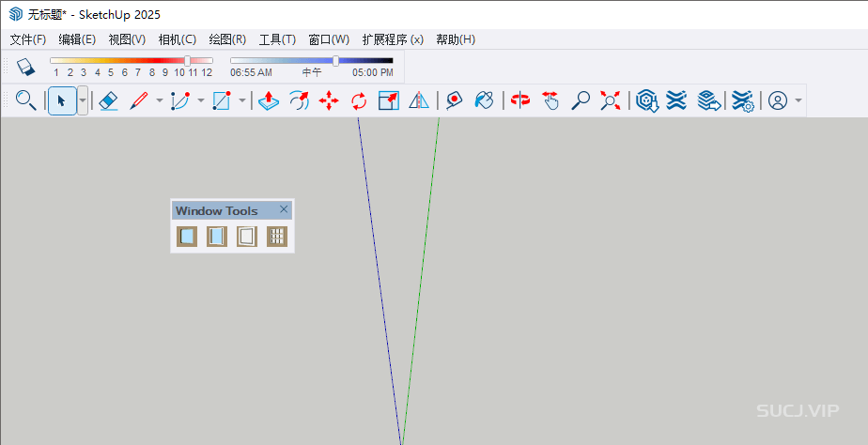The height and width of the screenshot is (445, 868).
Task: Expand the Line tool dropdown arrow
Action: [160, 100]
